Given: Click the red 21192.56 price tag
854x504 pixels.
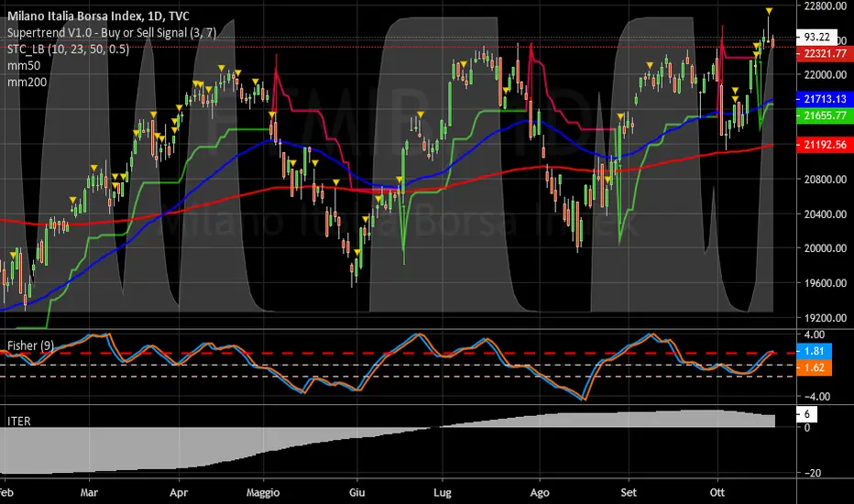Looking at the screenshot, I should coord(825,145).
